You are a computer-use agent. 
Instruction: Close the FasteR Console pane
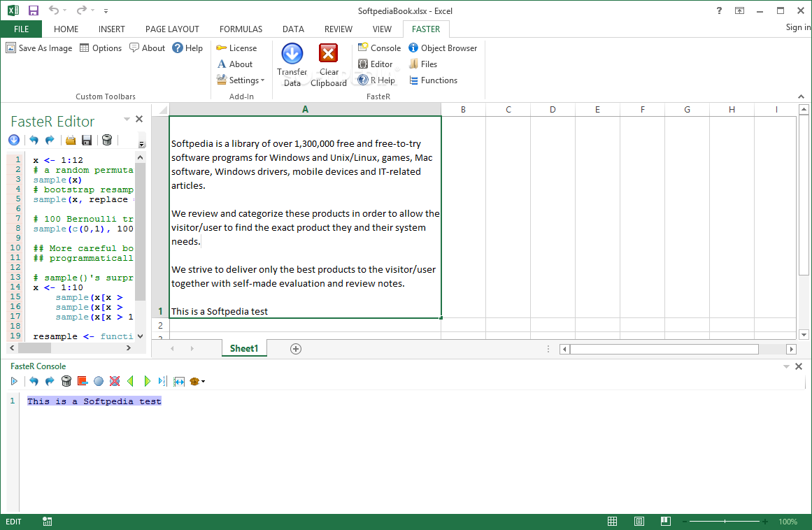(799, 366)
